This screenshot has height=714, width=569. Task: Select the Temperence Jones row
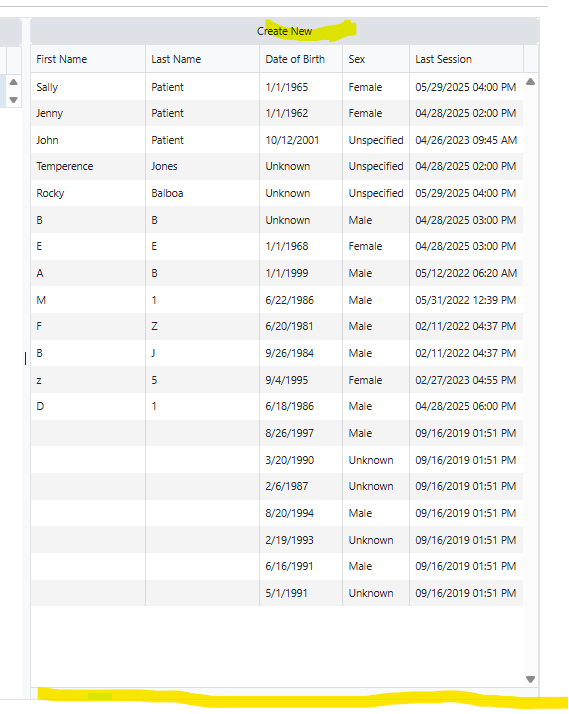[x=277, y=167]
